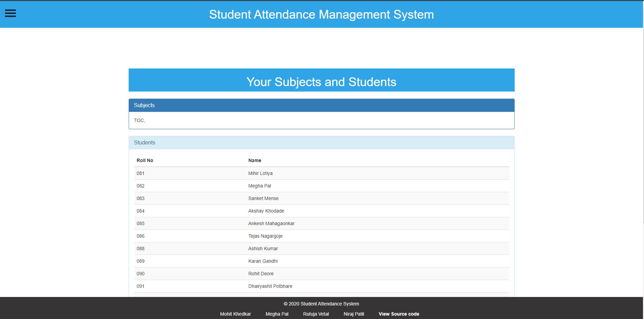Select roll number 084
Viewport: 644px width, 319px height.
(x=141, y=211)
